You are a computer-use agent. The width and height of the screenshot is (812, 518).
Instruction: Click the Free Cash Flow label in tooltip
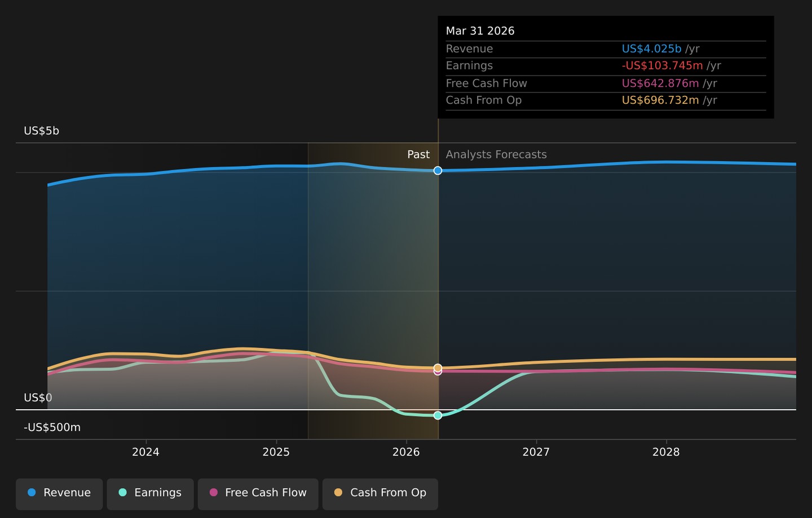click(486, 83)
